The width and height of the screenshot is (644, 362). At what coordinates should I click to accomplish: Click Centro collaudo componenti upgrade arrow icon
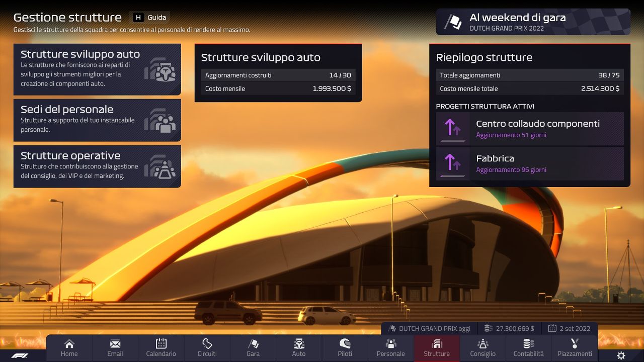(x=453, y=129)
